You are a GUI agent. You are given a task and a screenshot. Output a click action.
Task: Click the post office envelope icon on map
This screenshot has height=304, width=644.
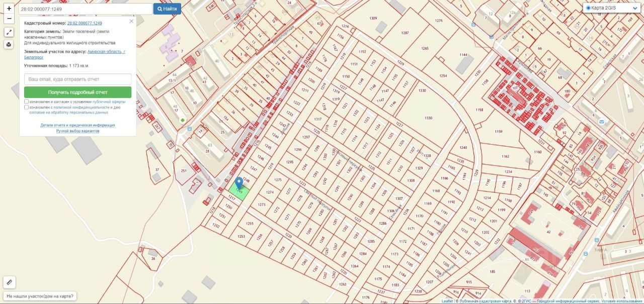pos(602,122)
